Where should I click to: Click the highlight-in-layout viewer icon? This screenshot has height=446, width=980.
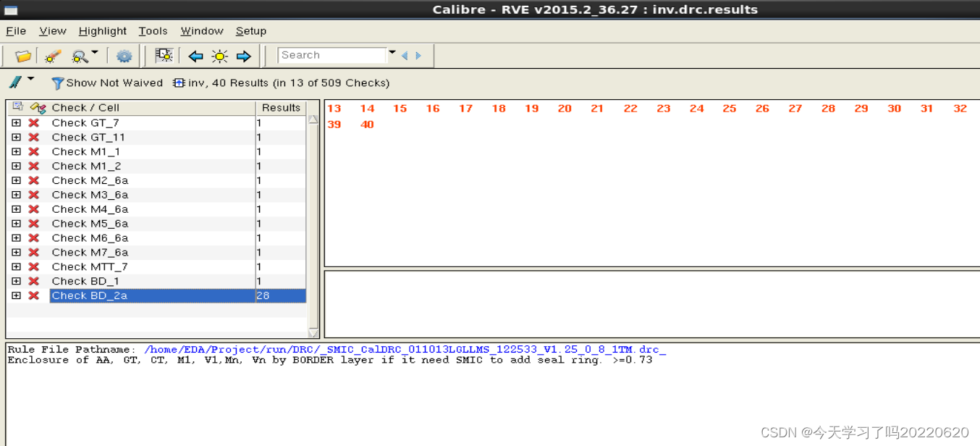tap(164, 55)
